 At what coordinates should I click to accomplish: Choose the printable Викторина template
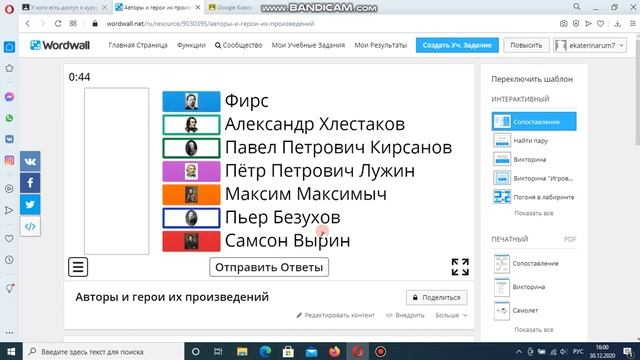click(534, 287)
